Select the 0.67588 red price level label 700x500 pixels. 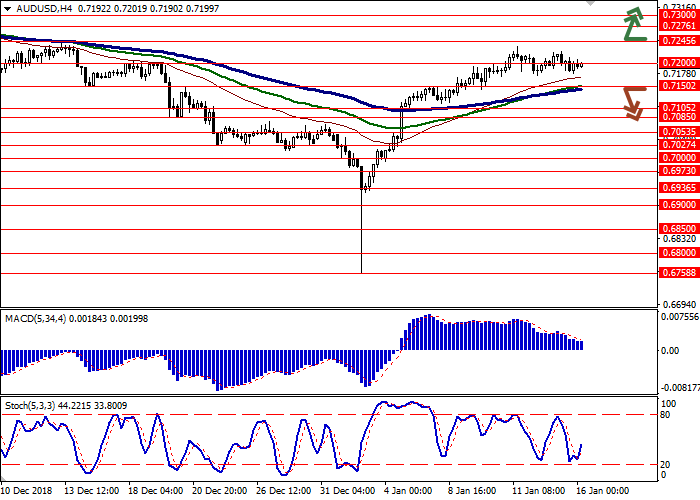[x=679, y=271]
